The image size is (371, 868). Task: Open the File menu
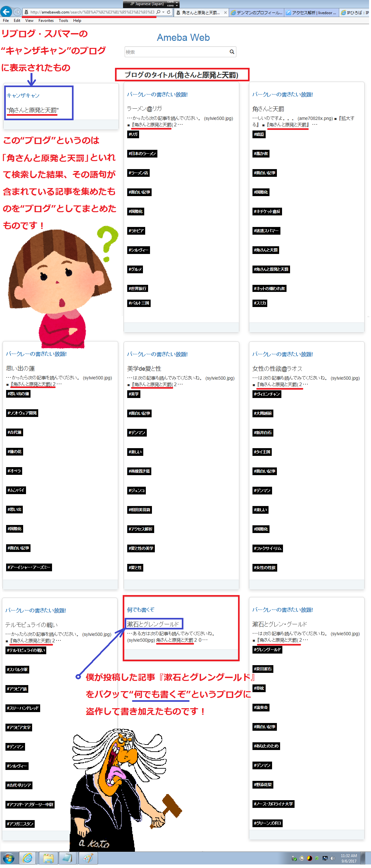pyautogui.click(x=6, y=21)
